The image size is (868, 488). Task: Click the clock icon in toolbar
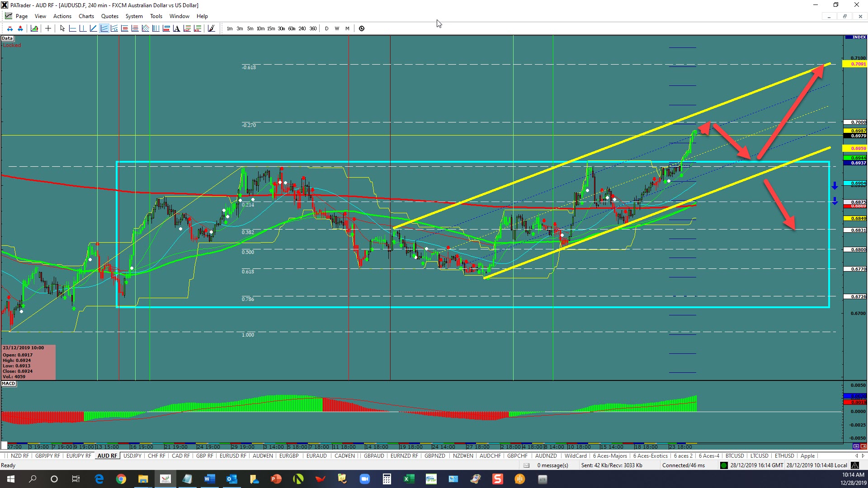click(362, 28)
